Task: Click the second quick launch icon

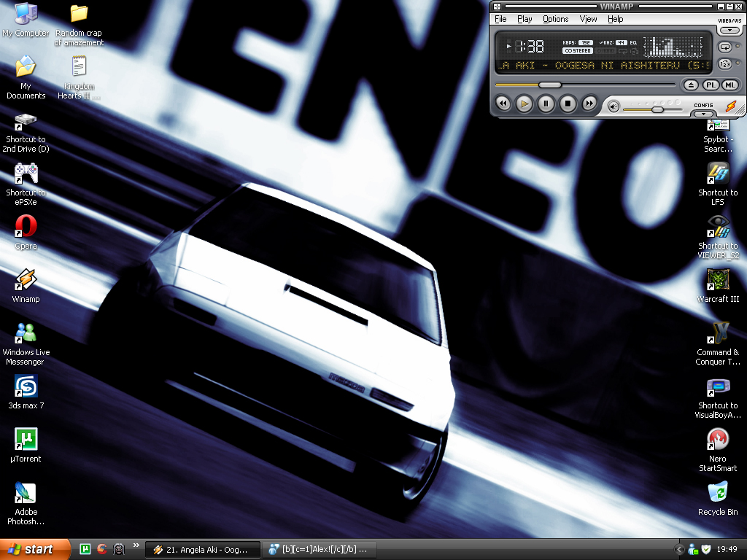Action: [101, 549]
